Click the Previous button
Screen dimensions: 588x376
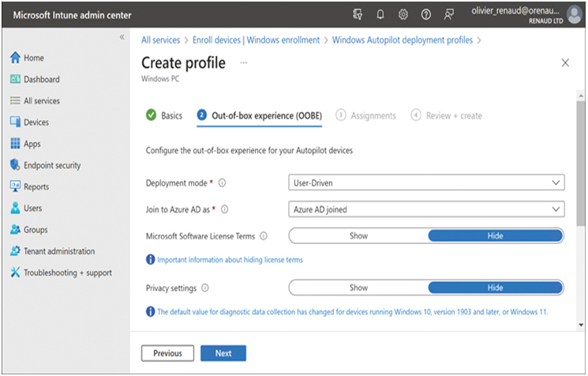(167, 353)
